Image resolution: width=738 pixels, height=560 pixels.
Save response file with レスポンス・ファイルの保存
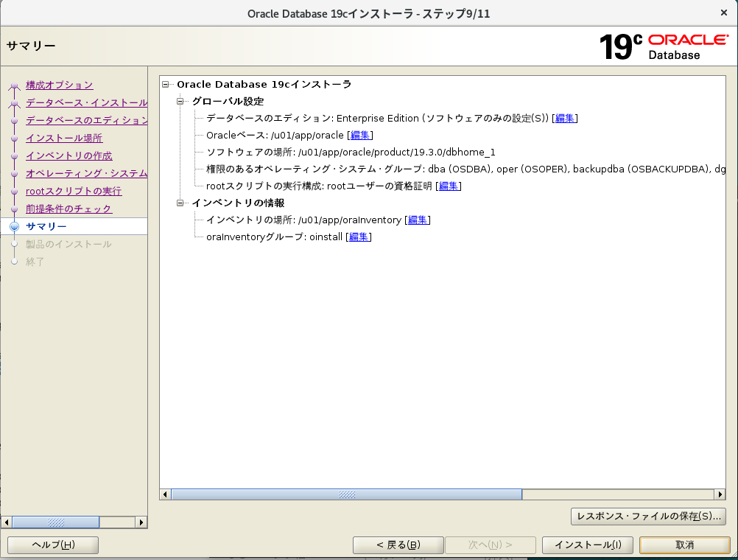coord(648,516)
